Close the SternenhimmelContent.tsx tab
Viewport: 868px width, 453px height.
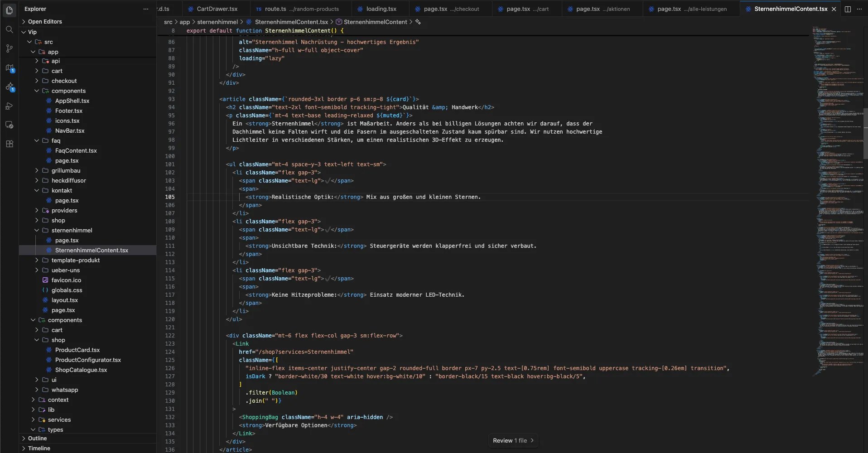pyautogui.click(x=834, y=9)
